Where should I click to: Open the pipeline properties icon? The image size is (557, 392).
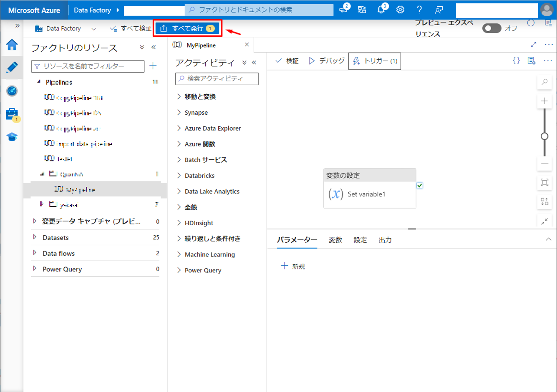532,61
